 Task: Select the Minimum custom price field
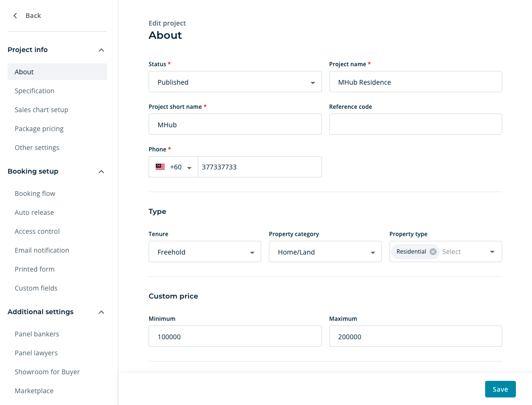coord(235,336)
